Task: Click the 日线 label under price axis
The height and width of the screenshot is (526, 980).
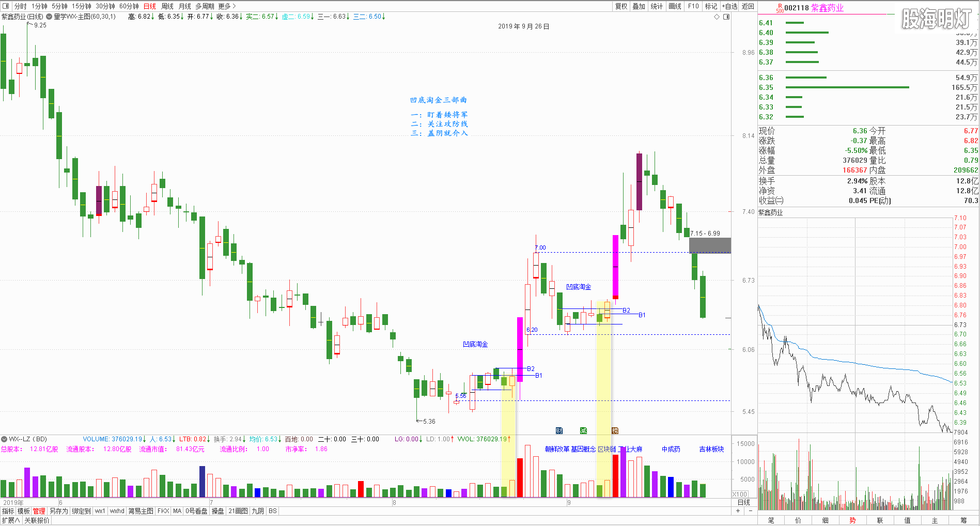Action: (x=744, y=502)
